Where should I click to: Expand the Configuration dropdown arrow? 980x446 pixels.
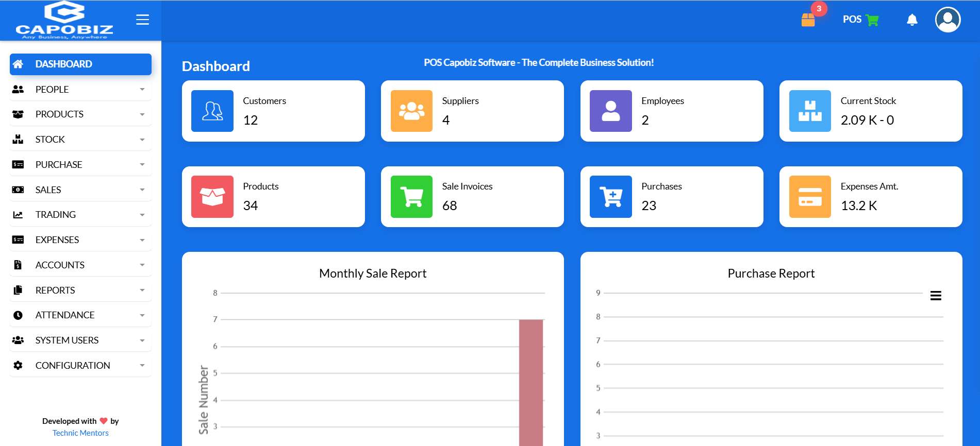(x=142, y=366)
